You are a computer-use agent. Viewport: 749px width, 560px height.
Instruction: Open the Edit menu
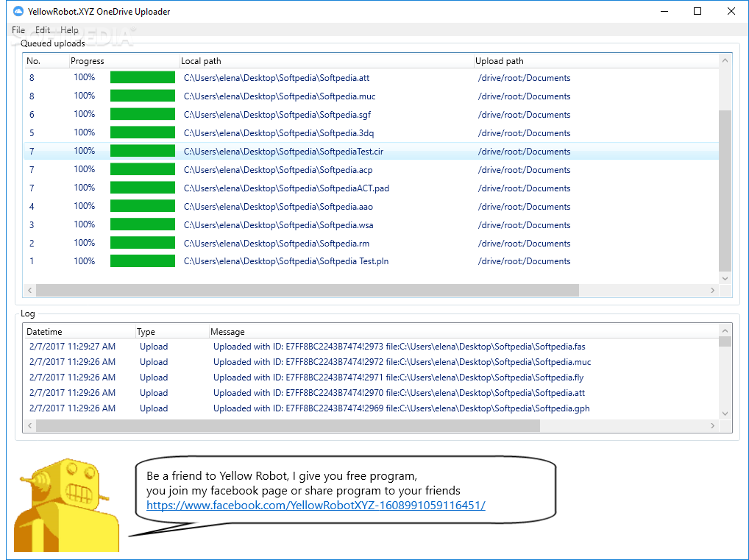pyautogui.click(x=43, y=30)
